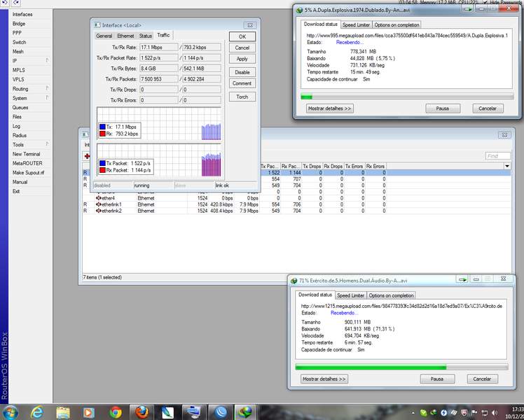Image resolution: width=524 pixels, height=420 pixels.
Task: Open Windows Media Player taskbar icon
Action: click(88, 413)
